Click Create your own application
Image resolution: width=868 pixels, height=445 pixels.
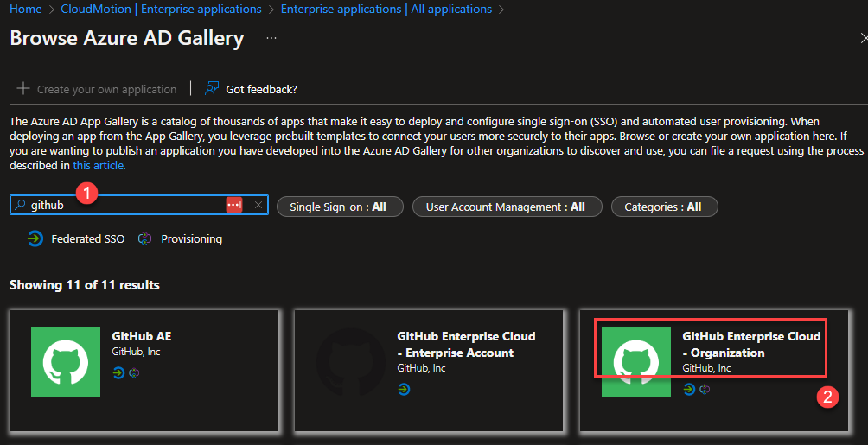tap(96, 89)
